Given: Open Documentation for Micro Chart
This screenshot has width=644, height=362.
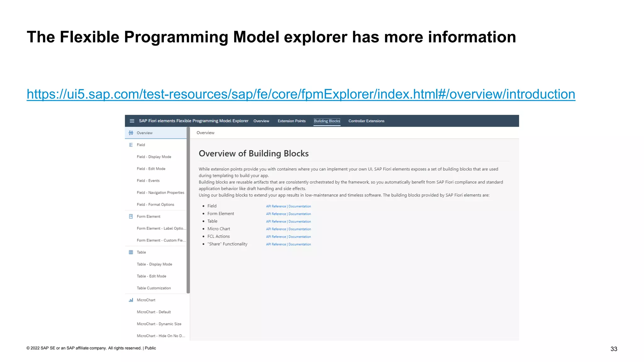Looking at the screenshot, I should [300, 229].
